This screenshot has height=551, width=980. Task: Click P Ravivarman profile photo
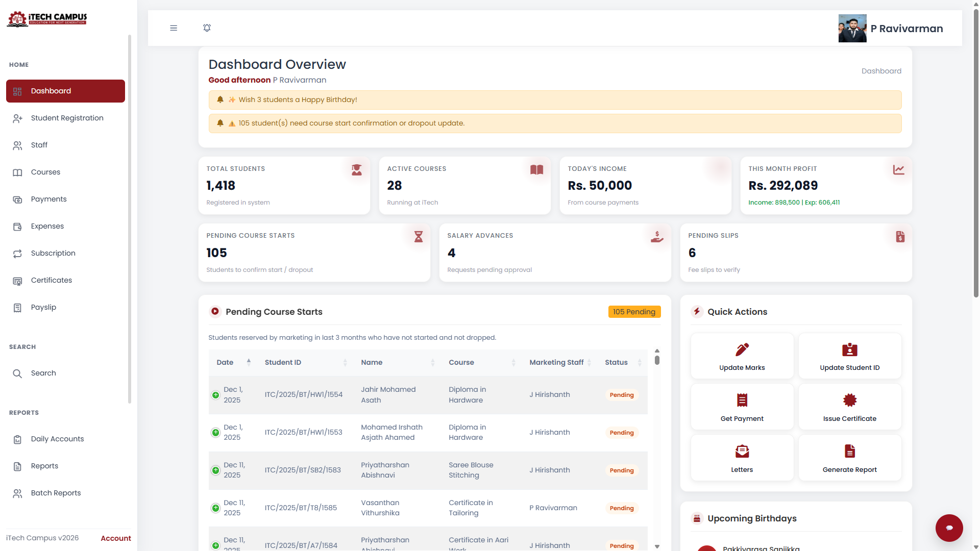point(852,29)
